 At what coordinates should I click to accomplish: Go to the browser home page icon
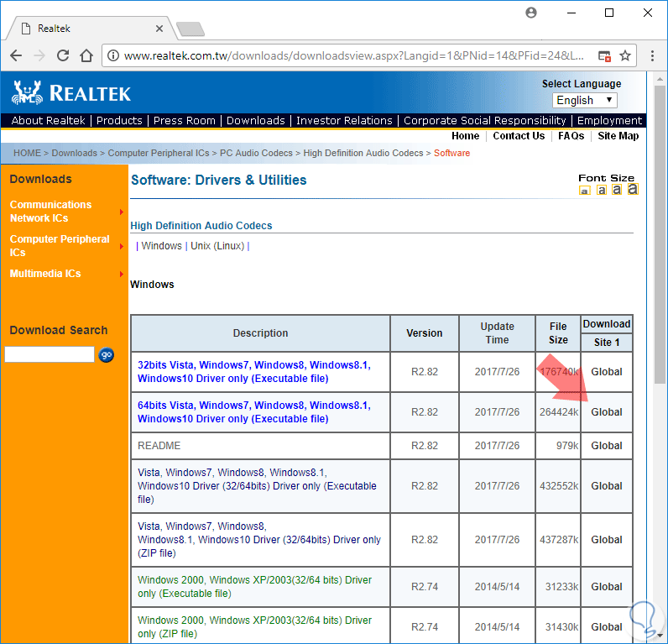coord(86,55)
